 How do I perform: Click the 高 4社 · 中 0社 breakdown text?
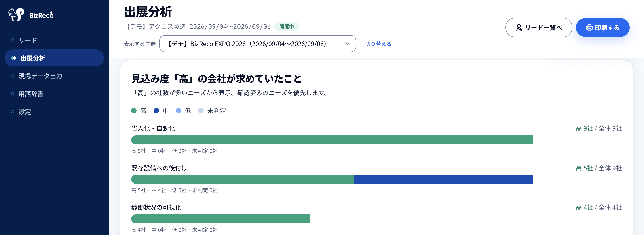pyautogui.click(x=175, y=230)
